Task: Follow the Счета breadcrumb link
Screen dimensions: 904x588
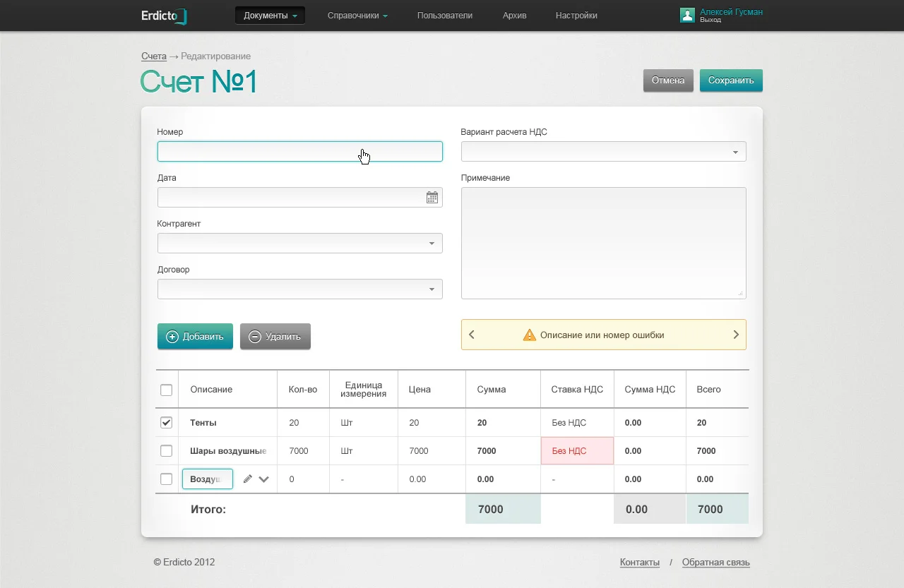Action: 154,56
